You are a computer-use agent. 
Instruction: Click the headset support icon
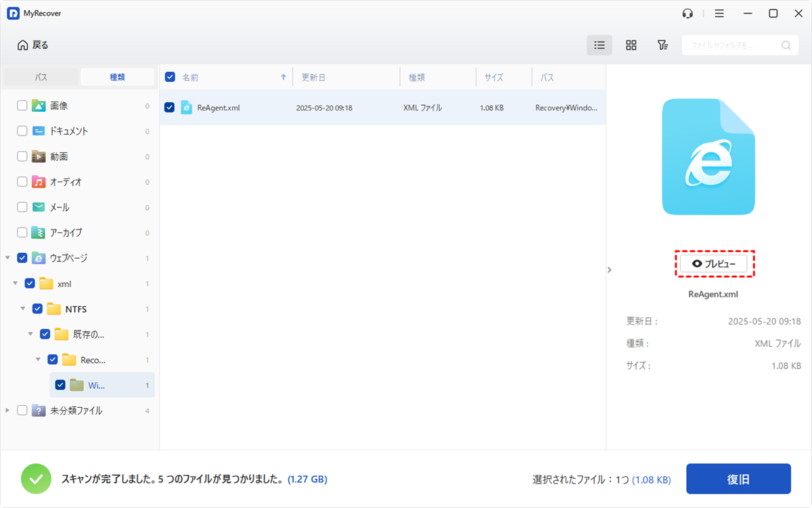click(x=688, y=14)
